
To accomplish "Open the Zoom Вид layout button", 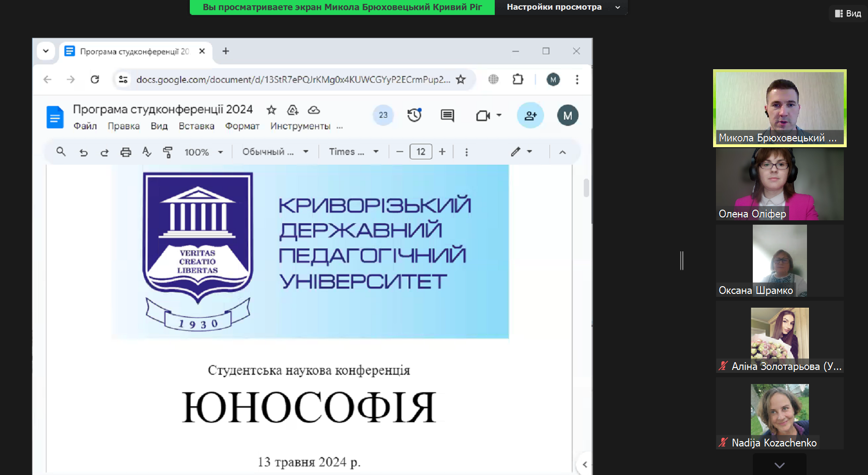I will tap(848, 14).
